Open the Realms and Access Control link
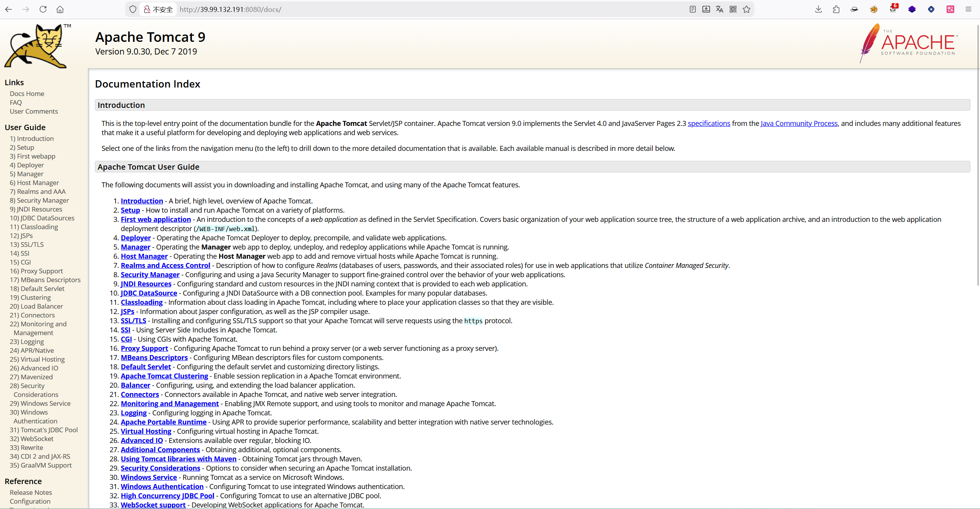Viewport: 980px width, 509px height. click(x=166, y=265)
